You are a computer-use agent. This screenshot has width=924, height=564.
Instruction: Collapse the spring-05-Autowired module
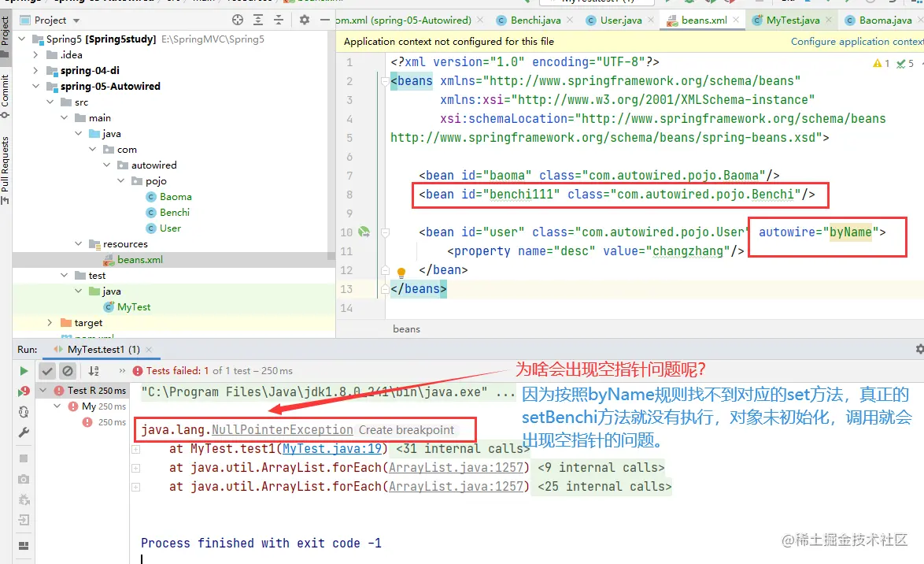pos(36,86)
